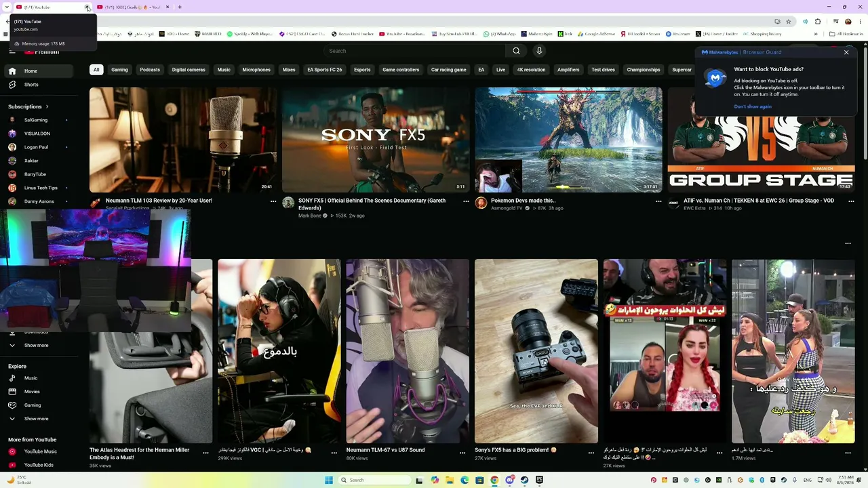Close the Malwarebytes Browser Guard popup
868x488 pixels.
(x=846, y=52)
